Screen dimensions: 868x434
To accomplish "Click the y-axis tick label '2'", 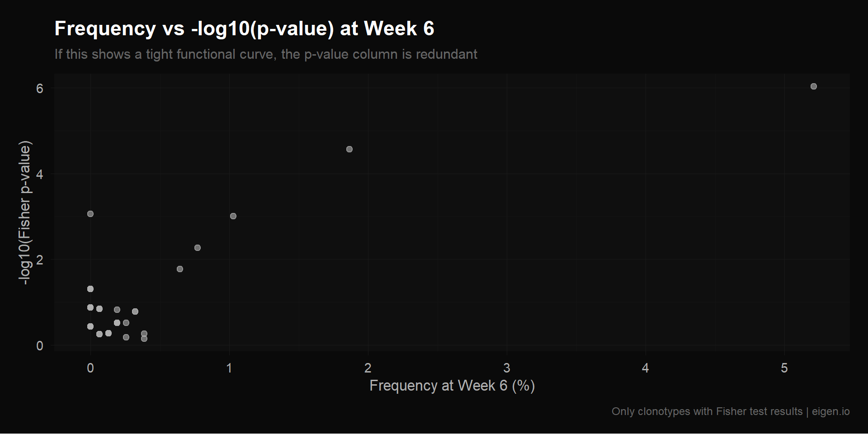I will (x=40, y=260).
